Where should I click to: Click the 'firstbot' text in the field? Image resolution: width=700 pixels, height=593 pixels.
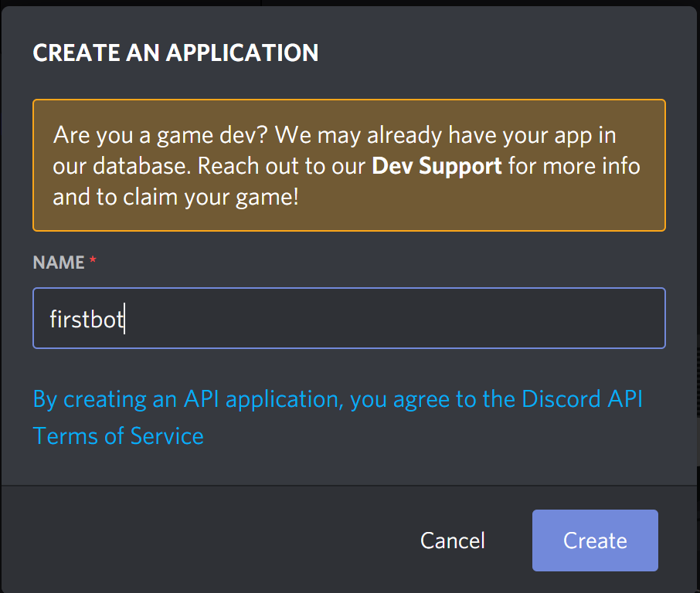(86, 319)
